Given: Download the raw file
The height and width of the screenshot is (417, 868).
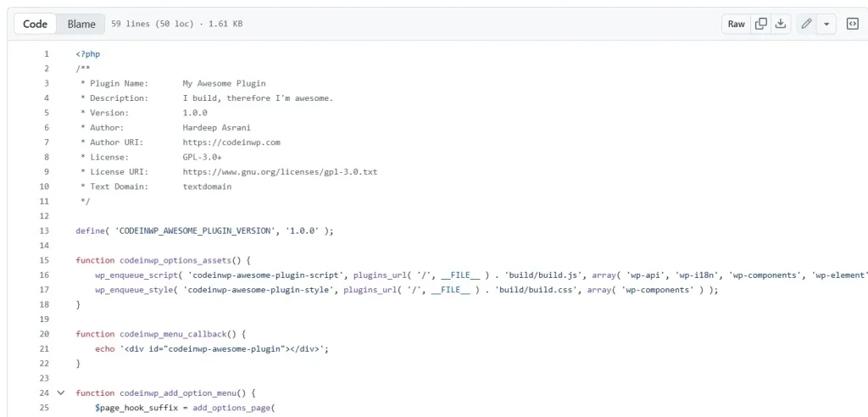Looking at the screenshot, I should [781, 24].
